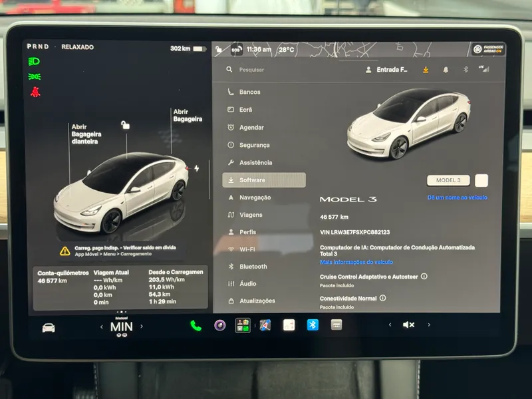Image resolution: width=532 pixels, height=399 pixels.
Task: Open the app launcher grid icon
Action: (x=243, y=325)
